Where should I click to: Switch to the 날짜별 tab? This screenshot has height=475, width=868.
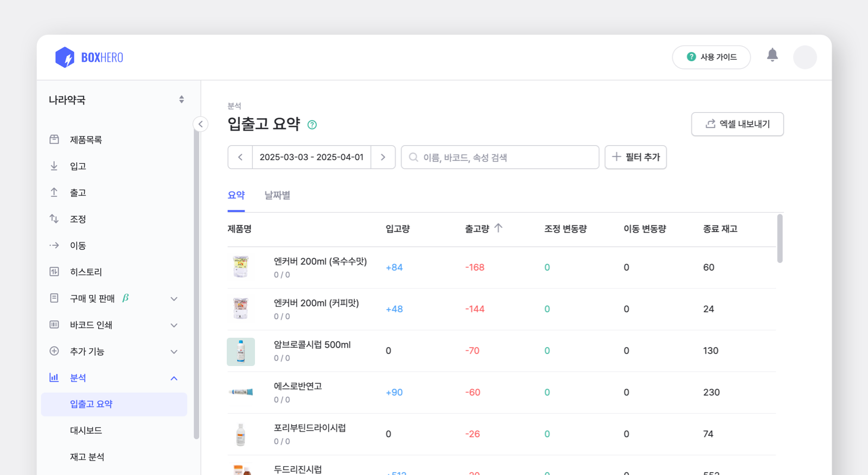click(277, 195)
